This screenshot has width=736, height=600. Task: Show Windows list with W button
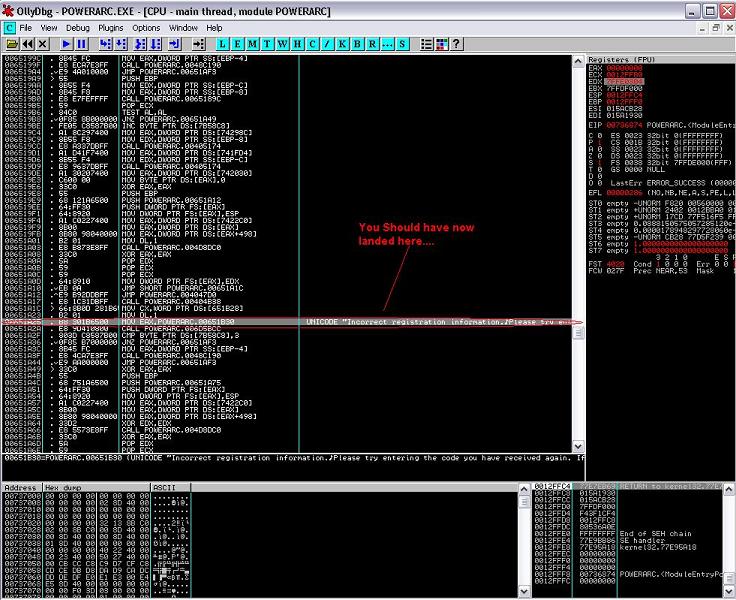pos(283,44)
